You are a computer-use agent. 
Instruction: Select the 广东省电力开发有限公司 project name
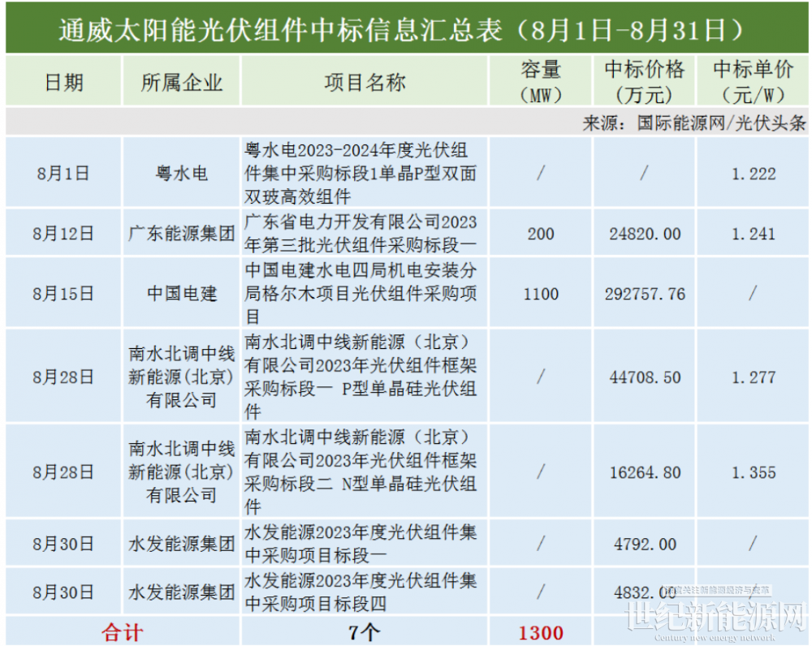click(x=361, y=233)
